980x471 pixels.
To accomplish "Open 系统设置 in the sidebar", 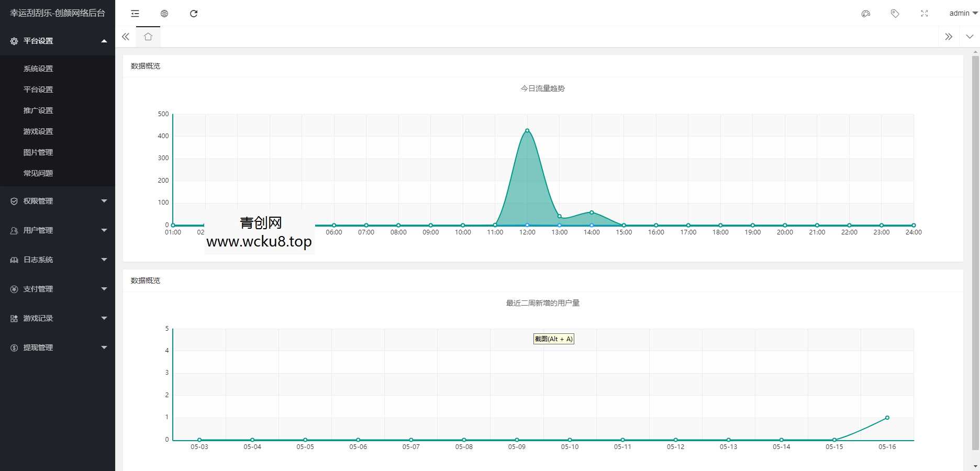I will [38, 69].
